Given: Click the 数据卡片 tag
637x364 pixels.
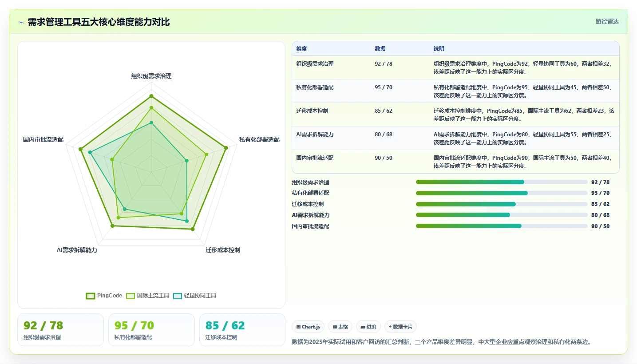Looking at the screenshot, I should coord(400,327).
